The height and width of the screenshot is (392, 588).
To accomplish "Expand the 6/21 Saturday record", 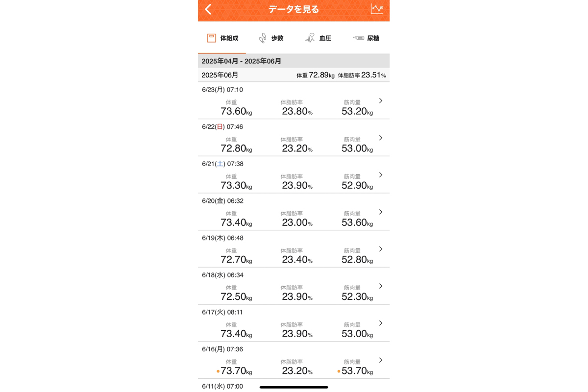I will coord(380,175).
